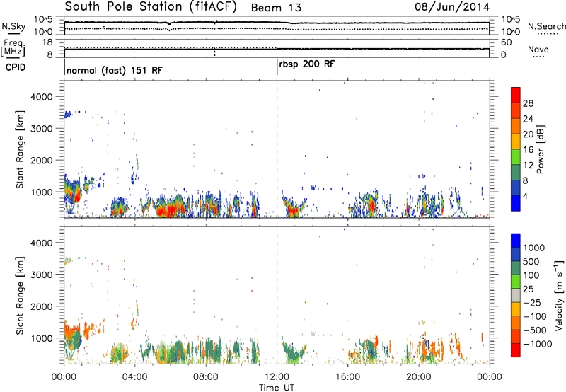The image size is (566, 392).
Task: Click the "N.Sky" legend label
Action: click(x=13, y=26)
